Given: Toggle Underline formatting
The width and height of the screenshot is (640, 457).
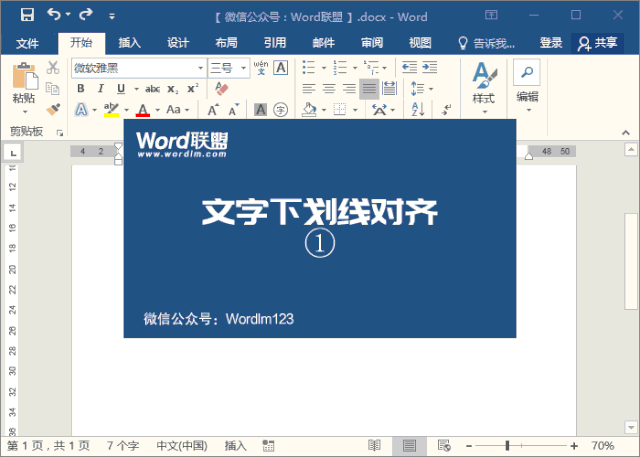Looking at the screenshot, I should (121, 89).
